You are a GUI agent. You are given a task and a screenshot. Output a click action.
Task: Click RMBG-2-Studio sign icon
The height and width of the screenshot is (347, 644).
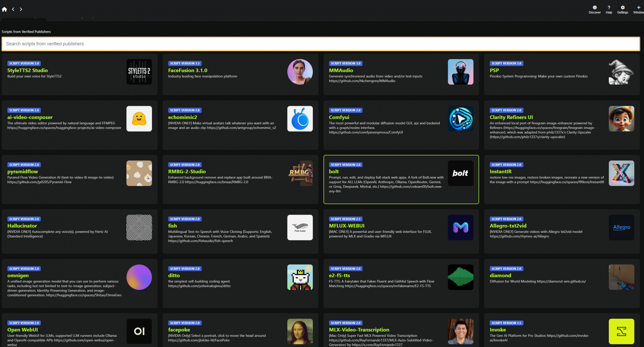tap(300, 173)
